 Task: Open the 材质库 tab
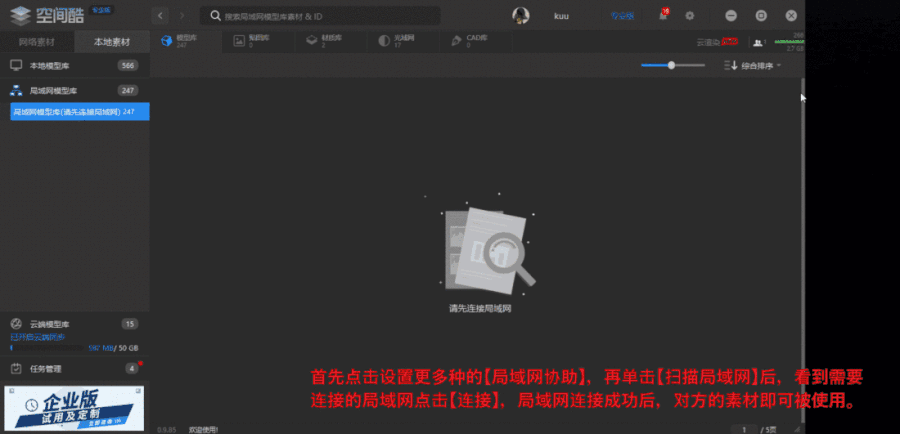pos(331,41)
